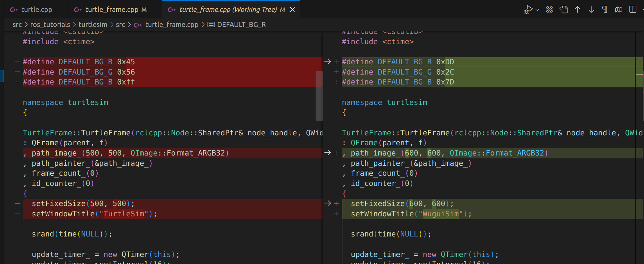This screenshot has width=644, height=264.
Task: Click namespace turtlesim in right pane
Action: [x=384, y=102]
